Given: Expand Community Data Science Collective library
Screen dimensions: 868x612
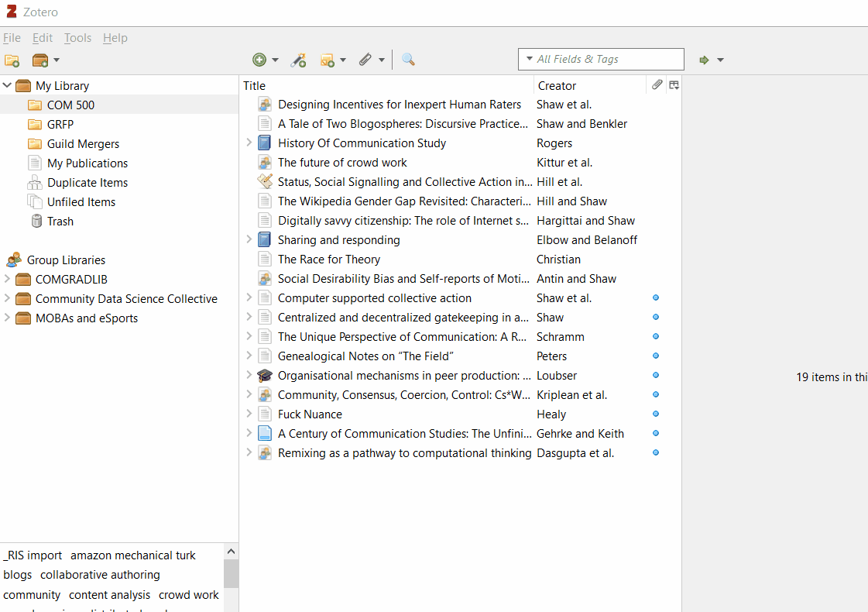Looking at the screenshot, I should [x=7, y=298].
